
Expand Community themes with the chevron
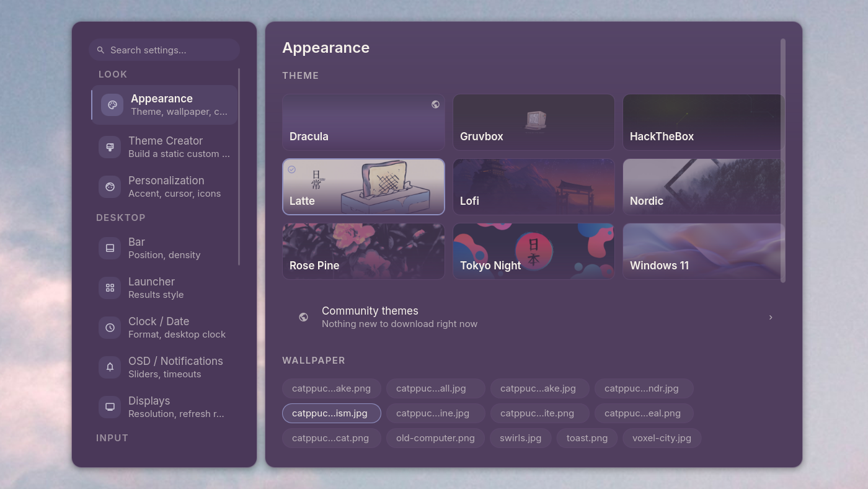(771, 317)
